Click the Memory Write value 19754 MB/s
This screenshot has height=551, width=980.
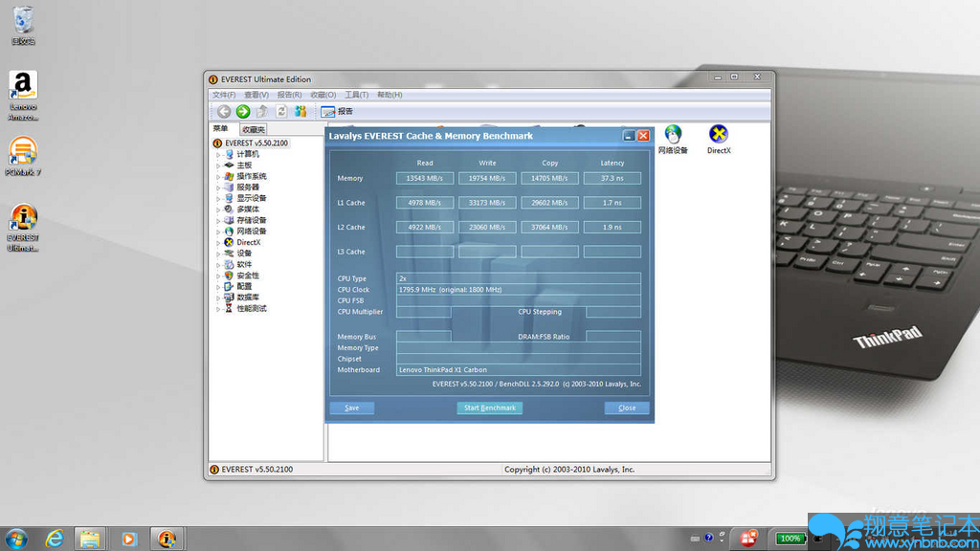point(487,178)
